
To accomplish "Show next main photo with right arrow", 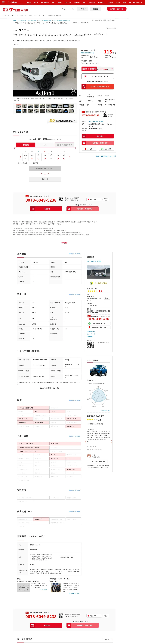I will (75, 72).
